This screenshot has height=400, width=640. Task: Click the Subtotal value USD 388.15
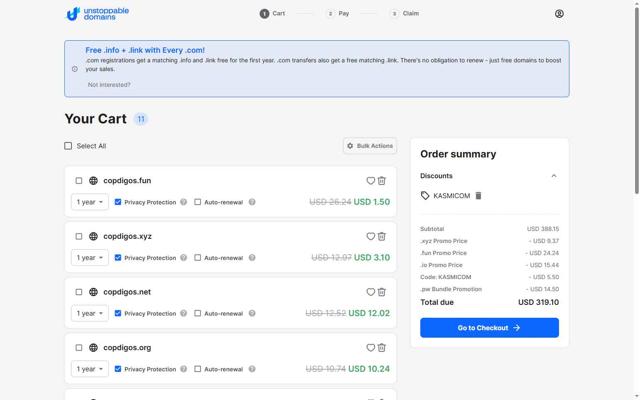[543, 229]
